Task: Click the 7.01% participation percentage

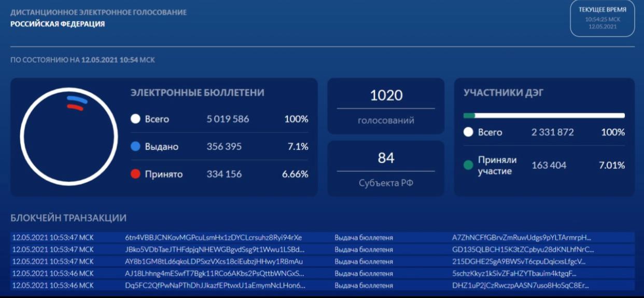Action: click(x=612, y=166)
